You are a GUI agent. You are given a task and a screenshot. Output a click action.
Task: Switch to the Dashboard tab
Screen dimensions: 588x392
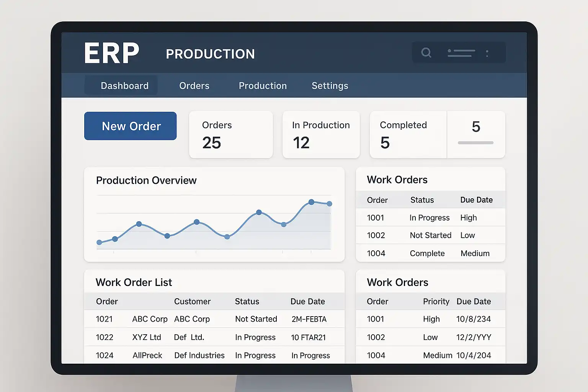point(124,86)
